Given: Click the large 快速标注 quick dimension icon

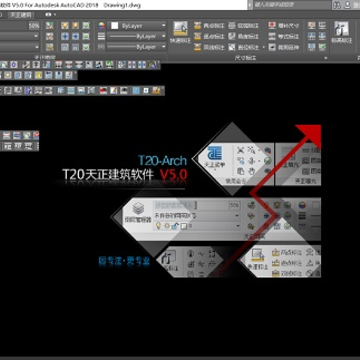Looking at the screenshot, I should click(x=180, y=29).
